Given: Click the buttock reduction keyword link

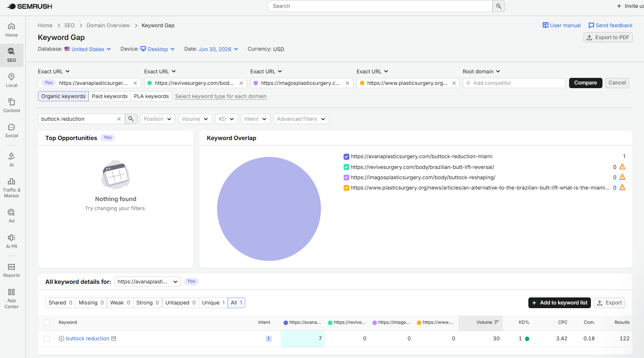Looking at the screenshot, I should click(88, 339).
